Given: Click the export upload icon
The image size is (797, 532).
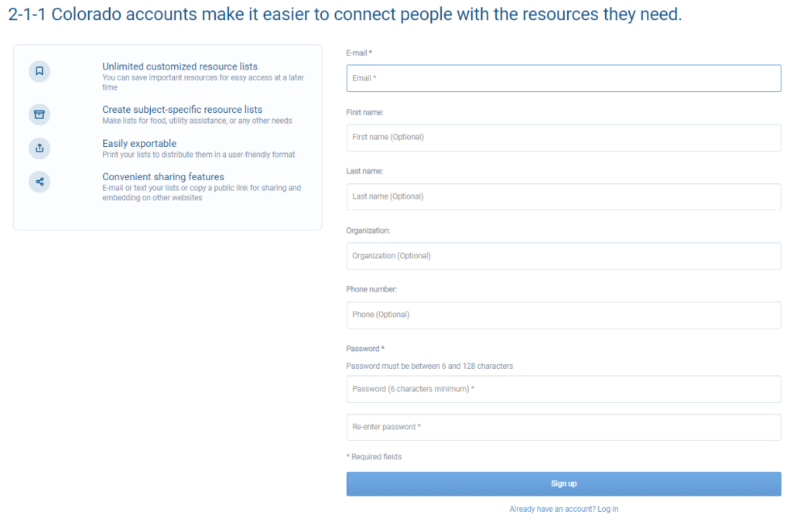Looking at the screenshot, I should 39,148.
